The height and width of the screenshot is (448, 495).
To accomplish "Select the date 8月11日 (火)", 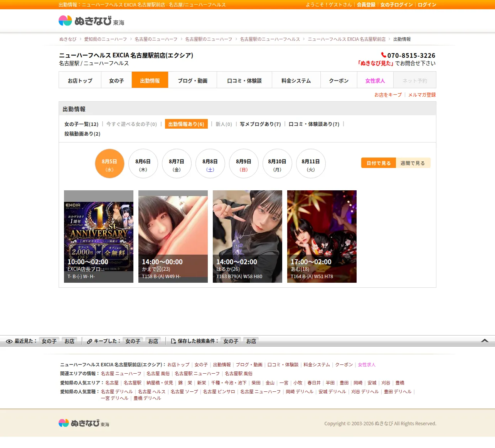I will coord(311,163).
